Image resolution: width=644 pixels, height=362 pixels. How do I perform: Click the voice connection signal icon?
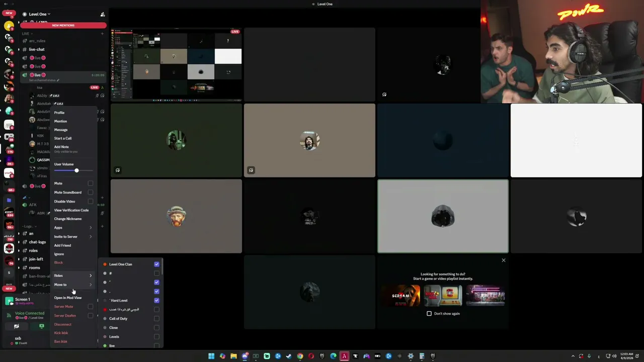pos(10,315)
